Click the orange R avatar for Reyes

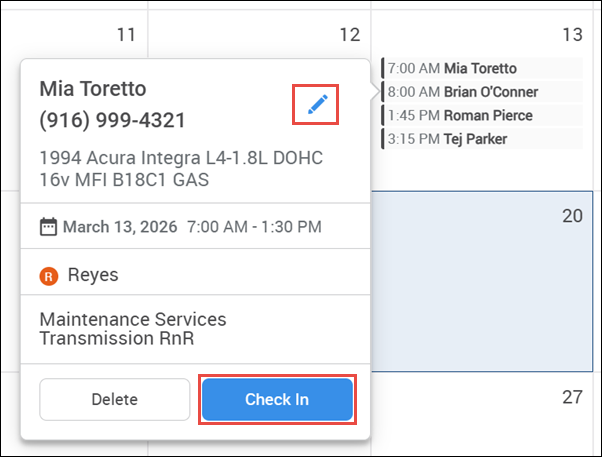click(x=49, y=275)
